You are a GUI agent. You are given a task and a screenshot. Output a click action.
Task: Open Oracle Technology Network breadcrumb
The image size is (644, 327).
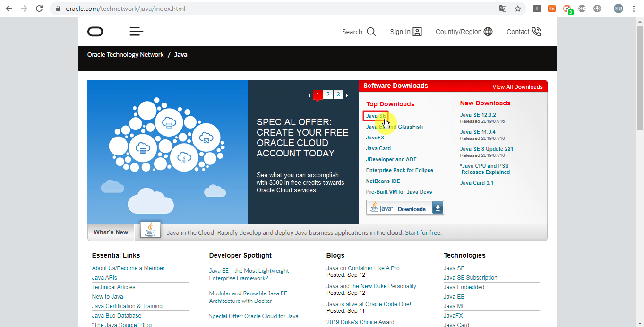pyautogui.click(x=126, y=55)
